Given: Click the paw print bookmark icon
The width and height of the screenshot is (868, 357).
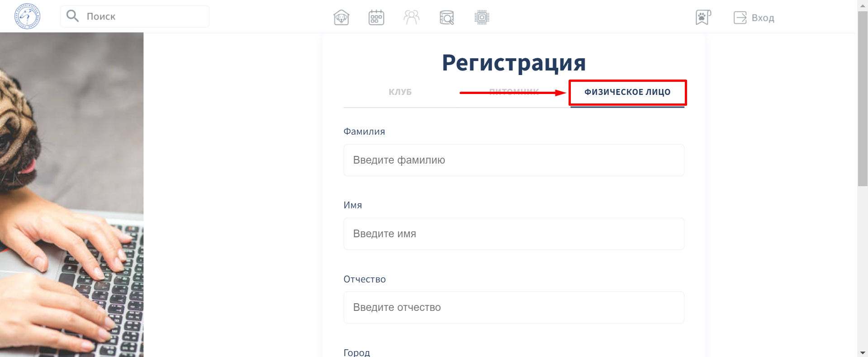Looking at the screenshot, I should (702, 18).
